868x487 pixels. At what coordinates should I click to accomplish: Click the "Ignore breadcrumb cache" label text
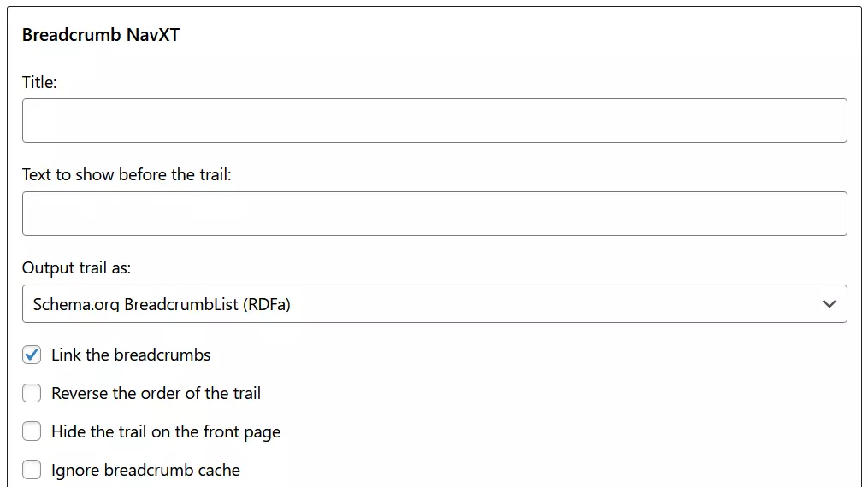click(145, 470)
